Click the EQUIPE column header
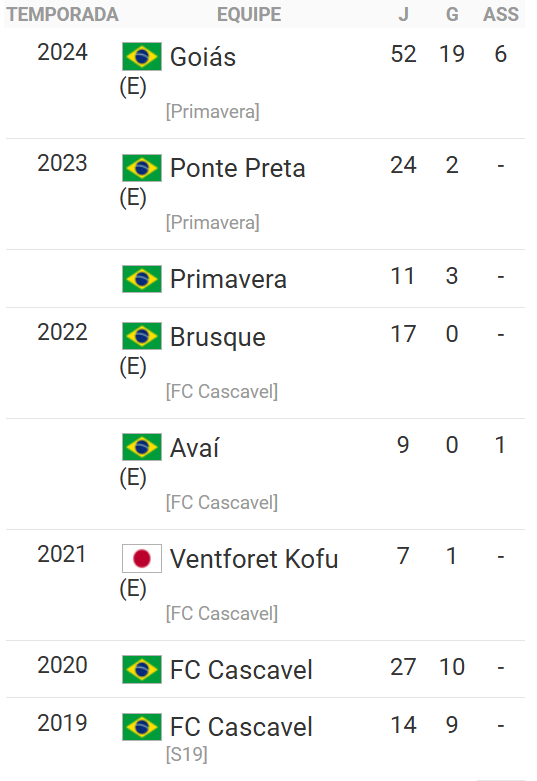The width and height of the screenshot is (537, 781). [x=249, y=14]
